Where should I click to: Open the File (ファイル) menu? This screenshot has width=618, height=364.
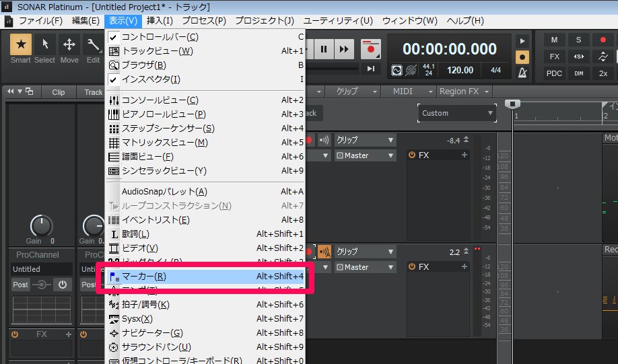40,21
